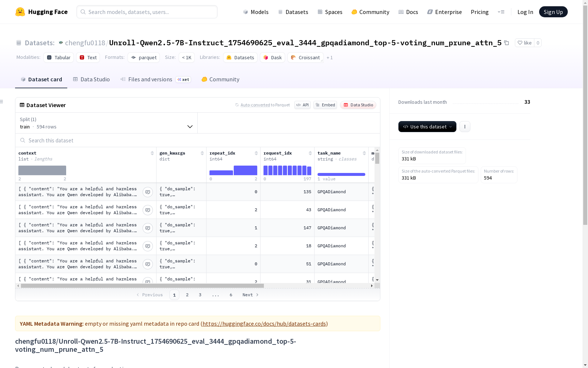Select the Dask library tag
The image size is (588, 368).
(x=273, y=57)
